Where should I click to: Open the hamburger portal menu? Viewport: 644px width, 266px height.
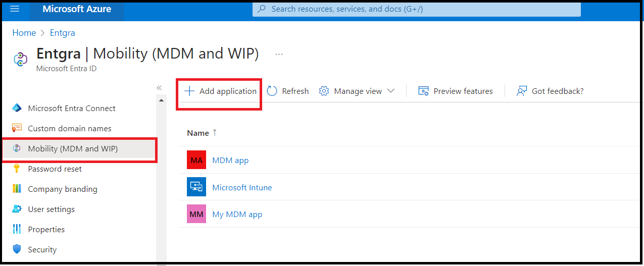15,9
